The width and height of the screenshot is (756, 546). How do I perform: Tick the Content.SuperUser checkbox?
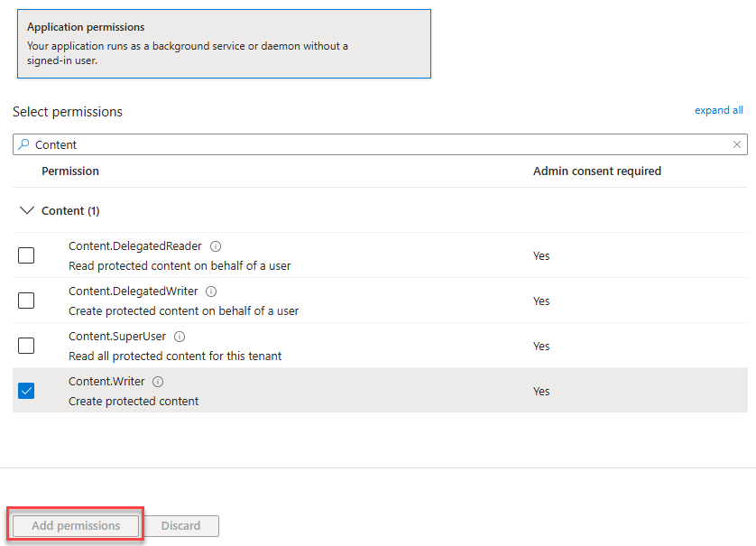pyautogui.click(x=26, y=346)
